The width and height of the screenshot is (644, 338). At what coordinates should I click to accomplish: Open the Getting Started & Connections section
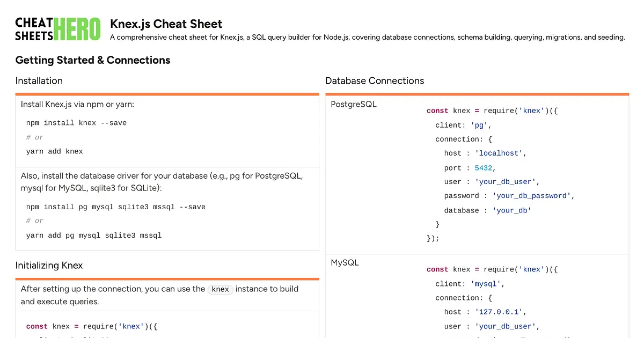[93, 60]
